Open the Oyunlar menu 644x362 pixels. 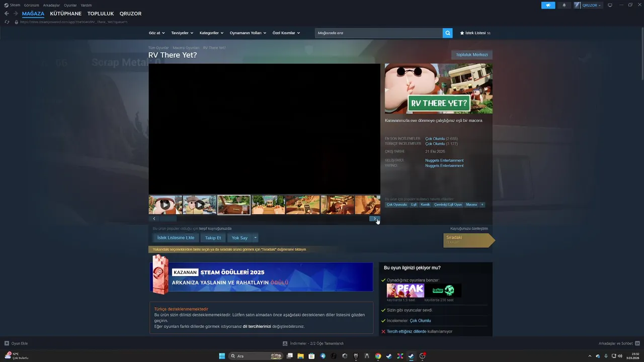(x=70, y=5)
